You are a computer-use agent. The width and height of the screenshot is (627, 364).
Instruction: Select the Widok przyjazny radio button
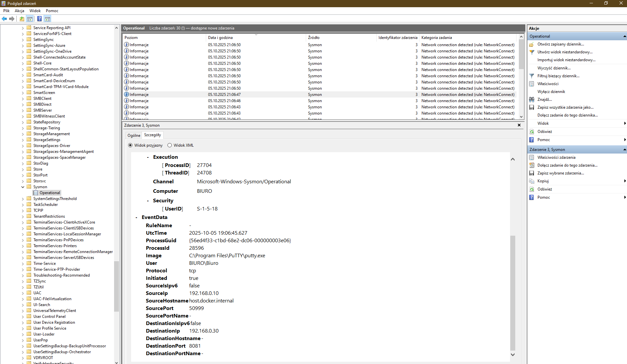pos(130,145)
